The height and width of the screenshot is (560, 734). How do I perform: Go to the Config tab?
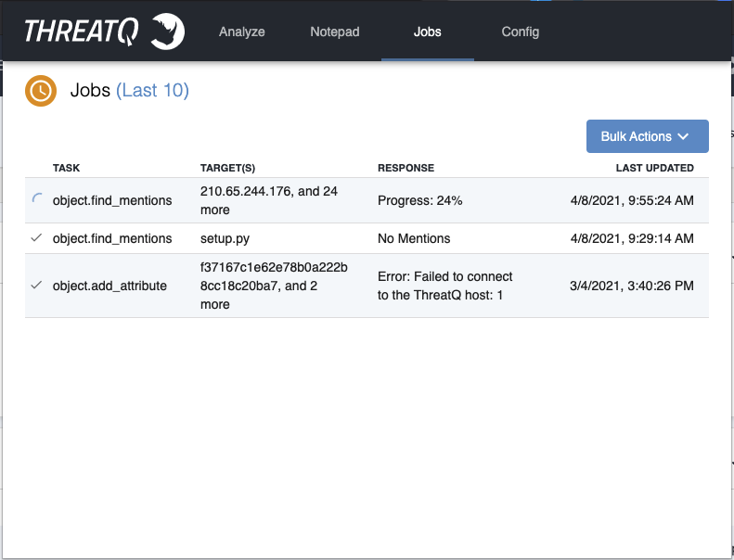(521, 32)
